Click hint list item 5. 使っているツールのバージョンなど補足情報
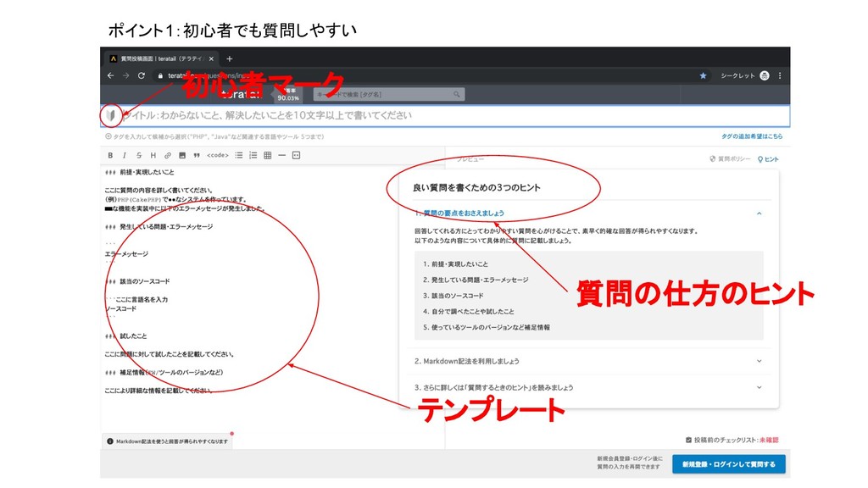This screenshot has width=868, height=488. pyautogui.click(x=487, y=328)
